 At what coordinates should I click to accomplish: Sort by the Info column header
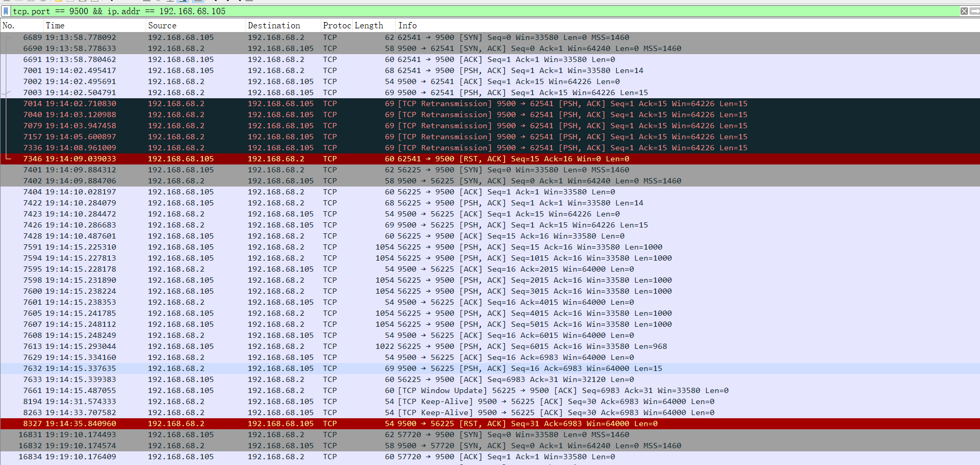pos(688,25)
